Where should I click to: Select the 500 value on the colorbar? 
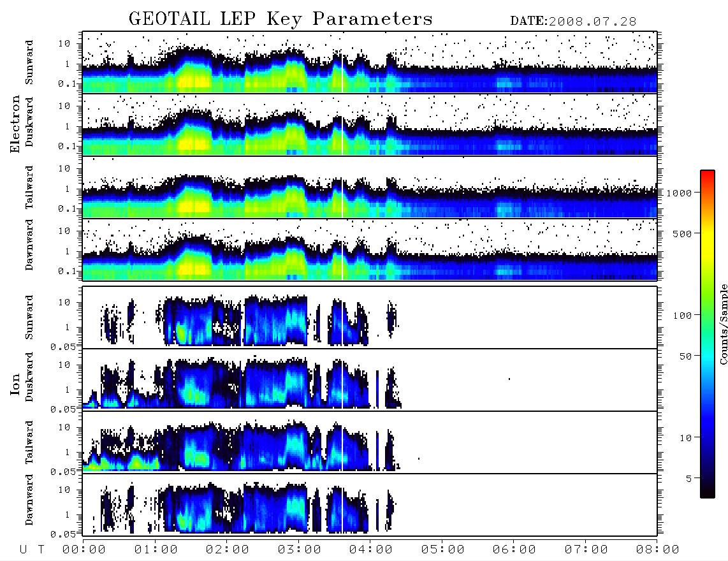pos(683,233)
